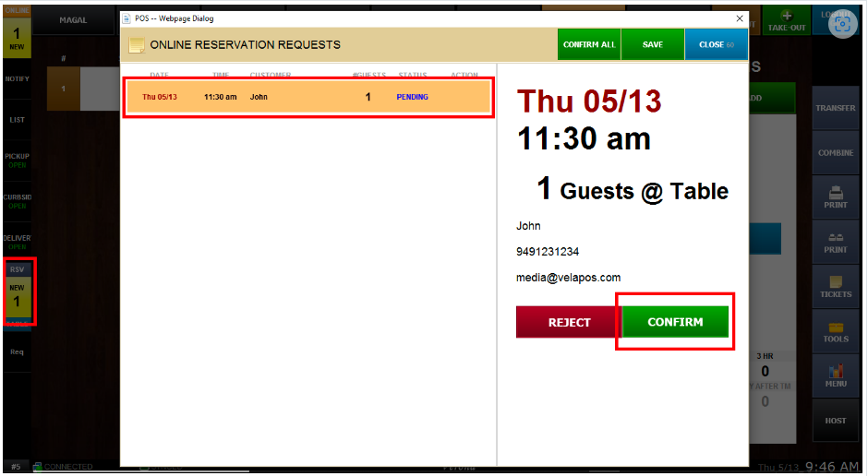Open PICKUP in the left sidebar
868x476 pixels.
click(17, 161)
